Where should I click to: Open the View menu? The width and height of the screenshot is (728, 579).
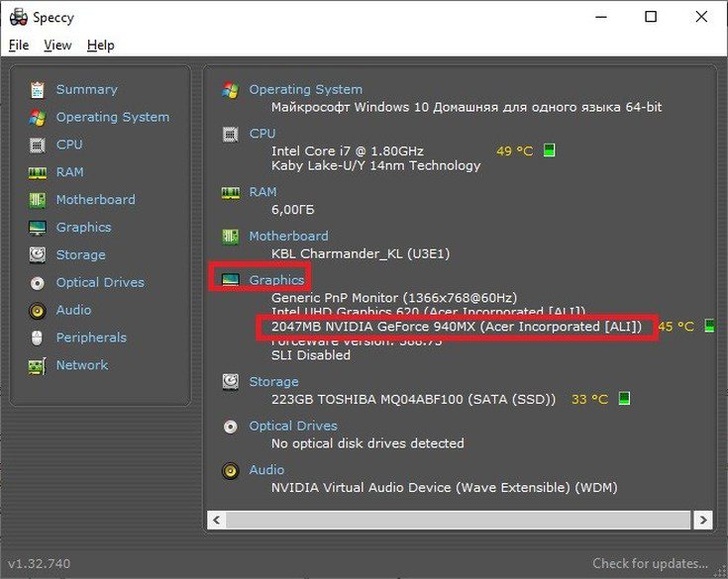tap(57, 45)
